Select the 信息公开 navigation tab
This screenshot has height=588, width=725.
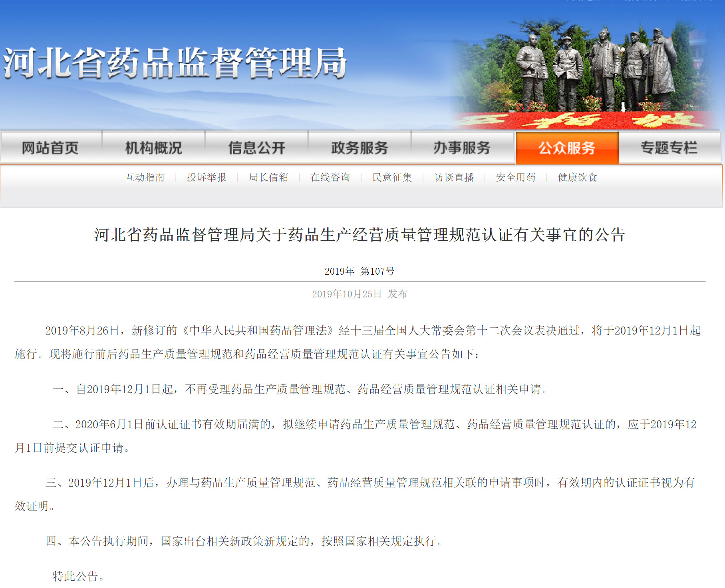[256, 148]
